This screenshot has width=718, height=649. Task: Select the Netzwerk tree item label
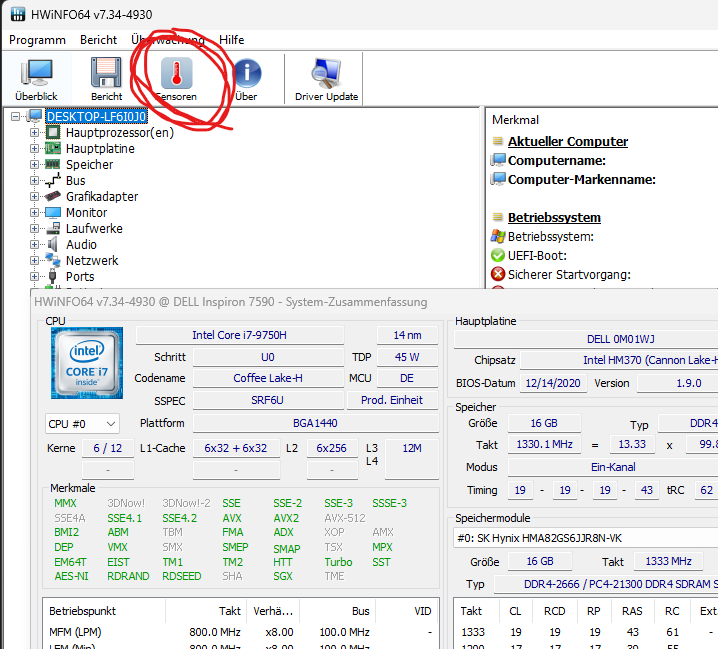tap(92, 261)
